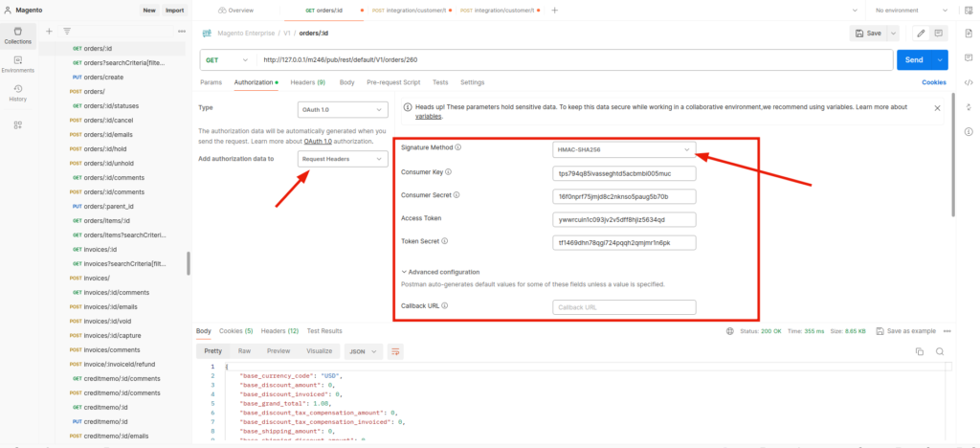The height and width of the screenshot is (448, 980).
Task: Click the request URL field
Action: click(x=574, y=60)
